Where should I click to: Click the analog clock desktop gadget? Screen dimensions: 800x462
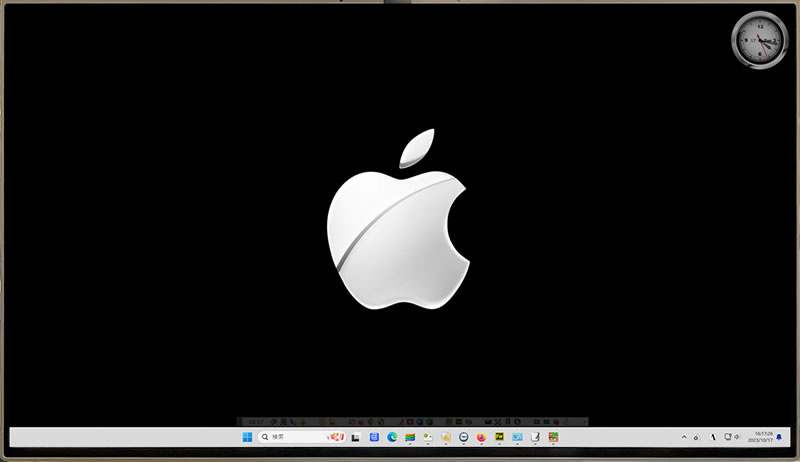coord(760,40)
